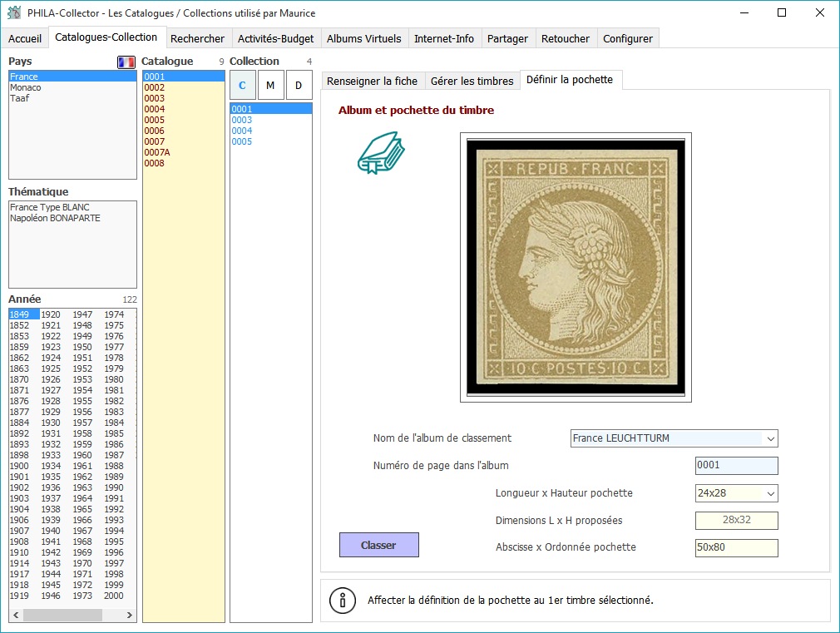Select year 1920 in the Année list
Image resolution: width=840 pixels, height=633 pixels.
[x=51, y=314]
